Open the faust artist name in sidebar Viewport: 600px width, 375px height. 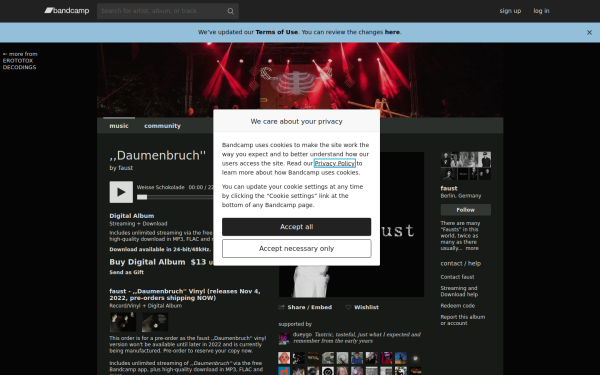[449, 189]
